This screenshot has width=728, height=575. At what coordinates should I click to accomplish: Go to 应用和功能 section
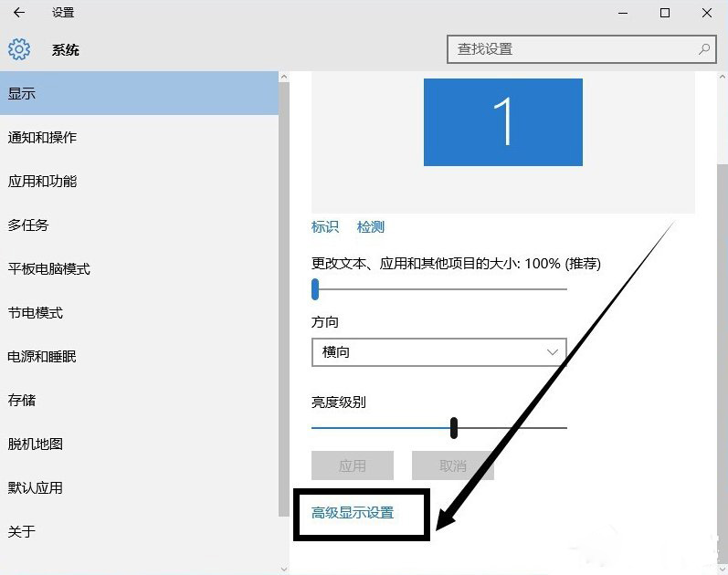click(x=43, y=182)
